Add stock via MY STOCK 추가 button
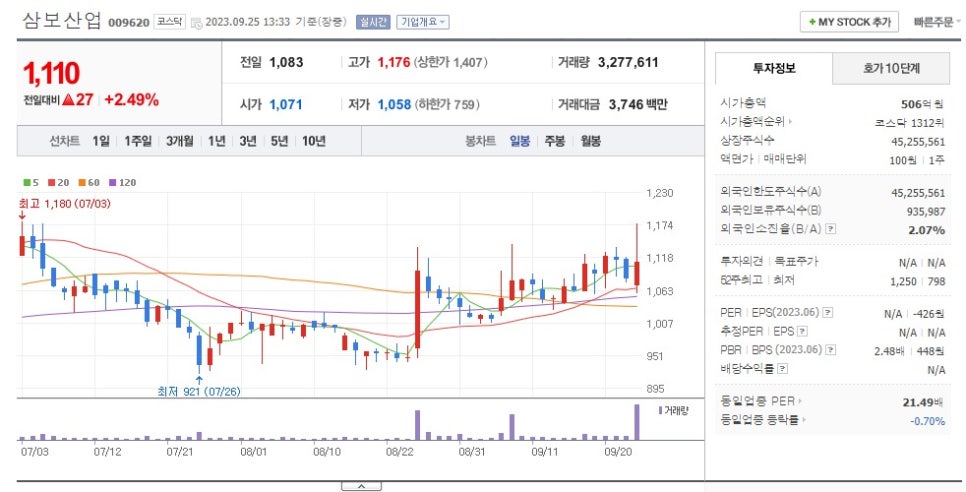Image resolution: width=966 pixels, height=492 pixels. pos(849,22)
